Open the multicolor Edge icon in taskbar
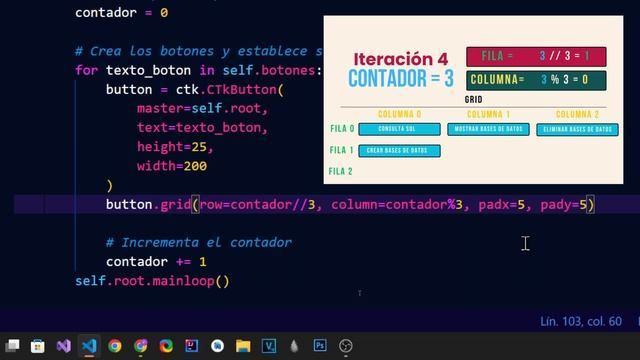640x360 pixels. (166, 346)
